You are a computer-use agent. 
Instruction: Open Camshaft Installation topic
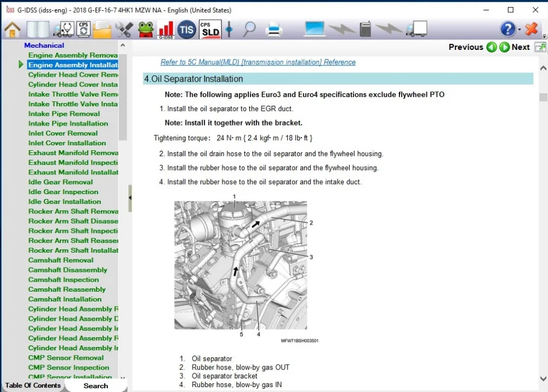point(65,299)
